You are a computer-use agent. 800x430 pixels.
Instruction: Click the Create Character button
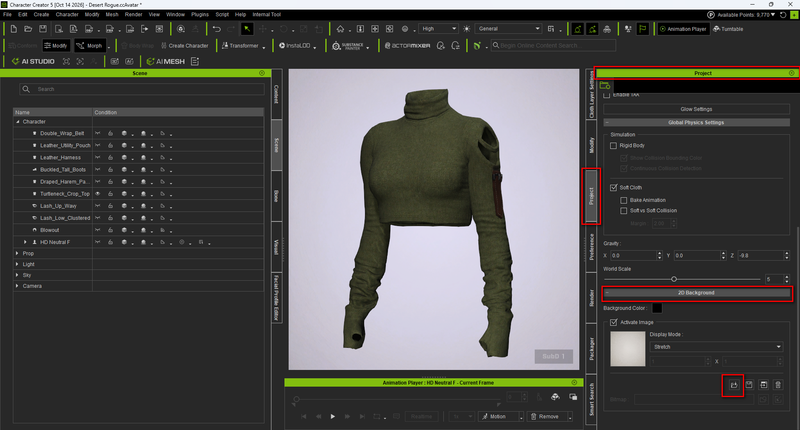(x=185, y=46)
